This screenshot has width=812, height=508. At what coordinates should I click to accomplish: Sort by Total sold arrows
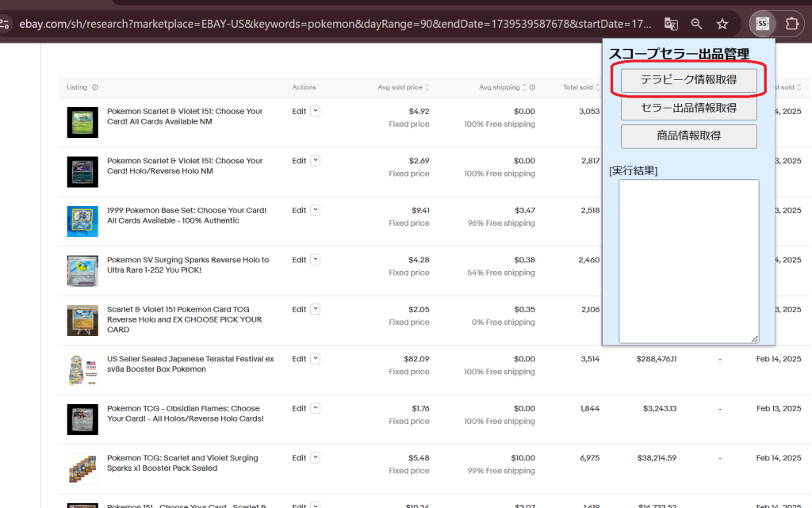coord(598,87)
